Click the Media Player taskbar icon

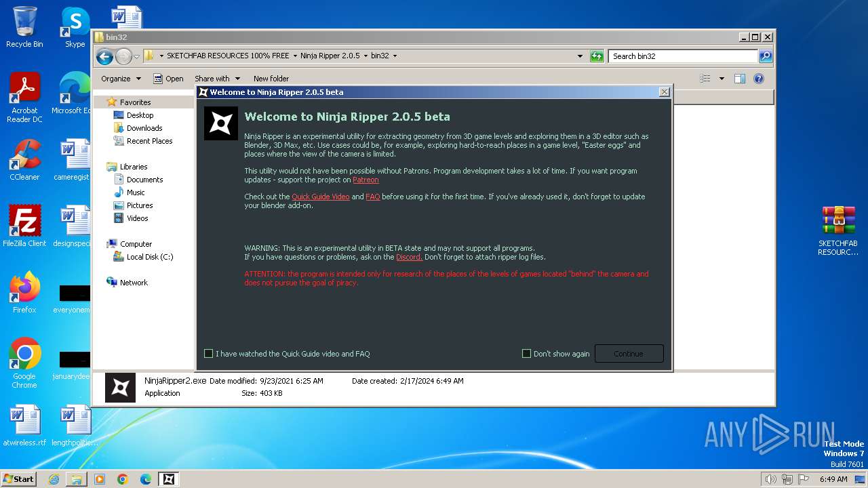(100, 479)
